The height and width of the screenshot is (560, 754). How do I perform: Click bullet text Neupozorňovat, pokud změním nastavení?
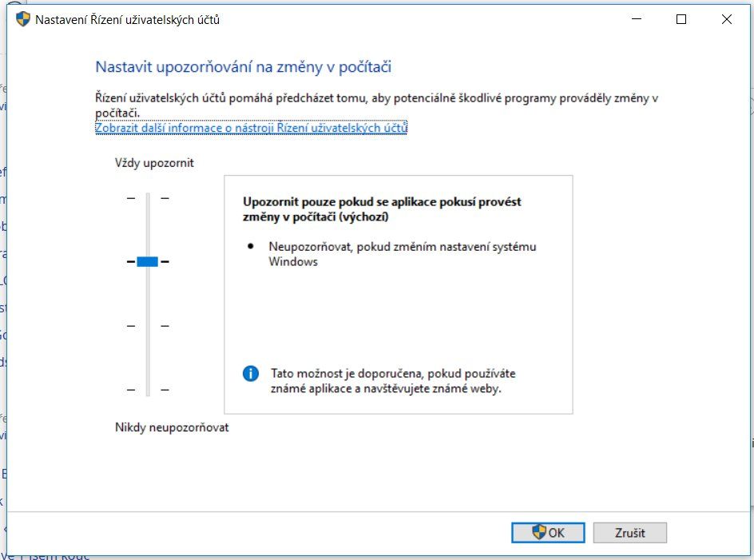[x=403, y=254]
